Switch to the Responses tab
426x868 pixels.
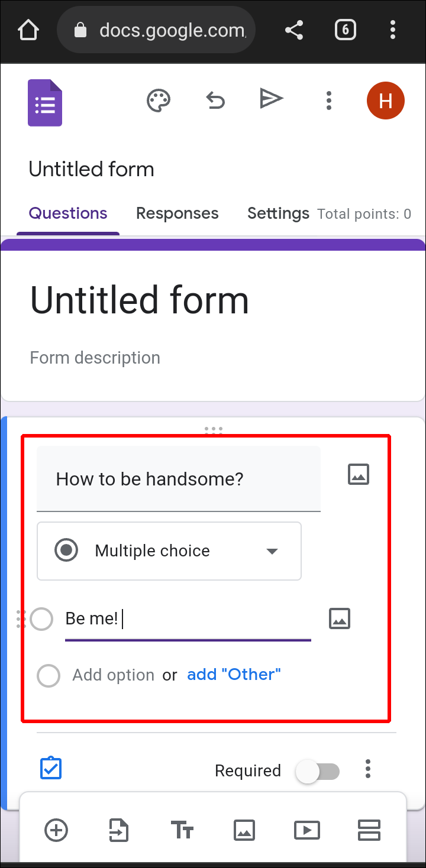pos(177,213)
